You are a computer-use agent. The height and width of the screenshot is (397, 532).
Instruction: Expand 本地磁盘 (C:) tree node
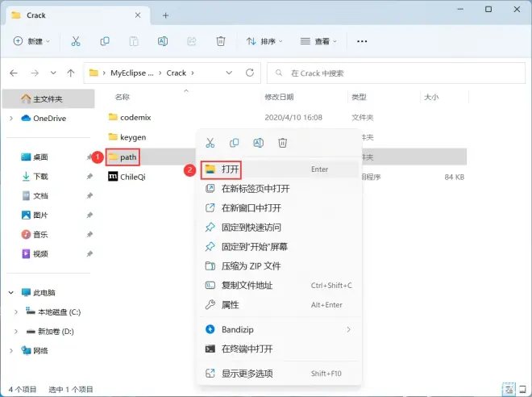point(16,311)
